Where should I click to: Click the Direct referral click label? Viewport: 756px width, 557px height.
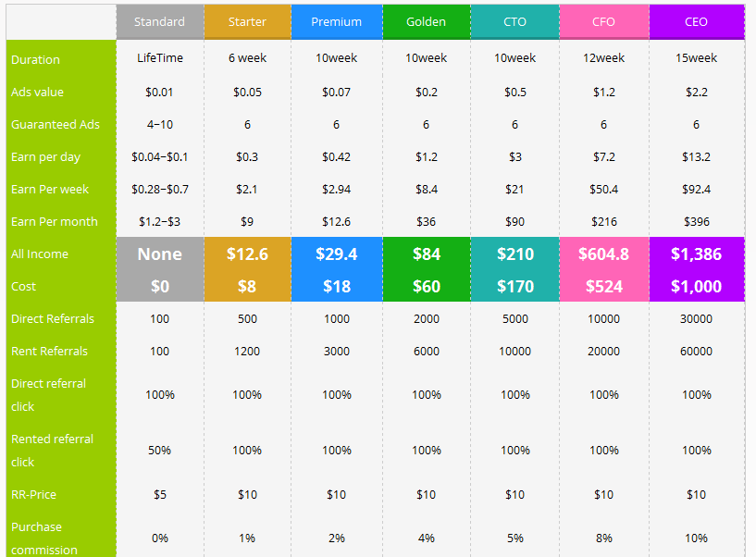(49, 395)
